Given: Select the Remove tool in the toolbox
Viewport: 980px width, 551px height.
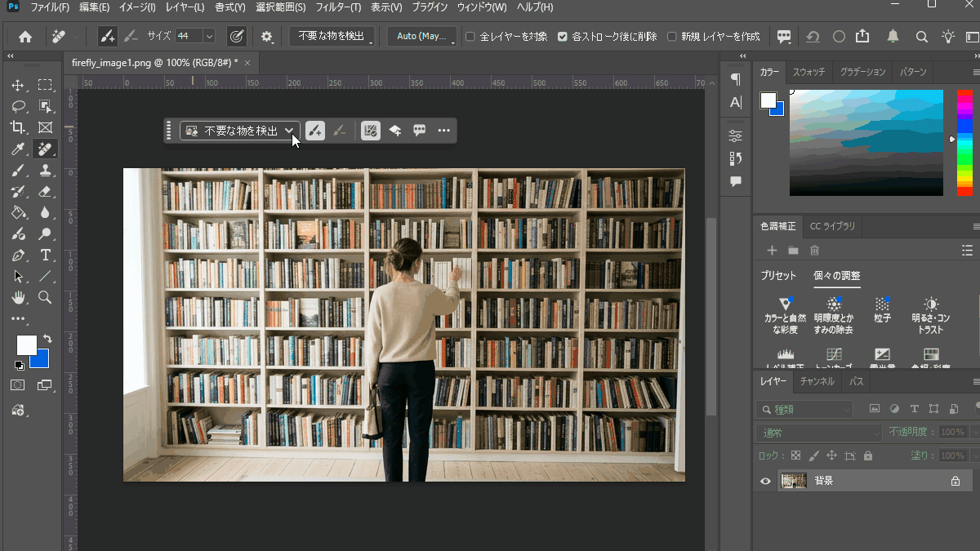Looking at the screenshot, I should [45, 149].
